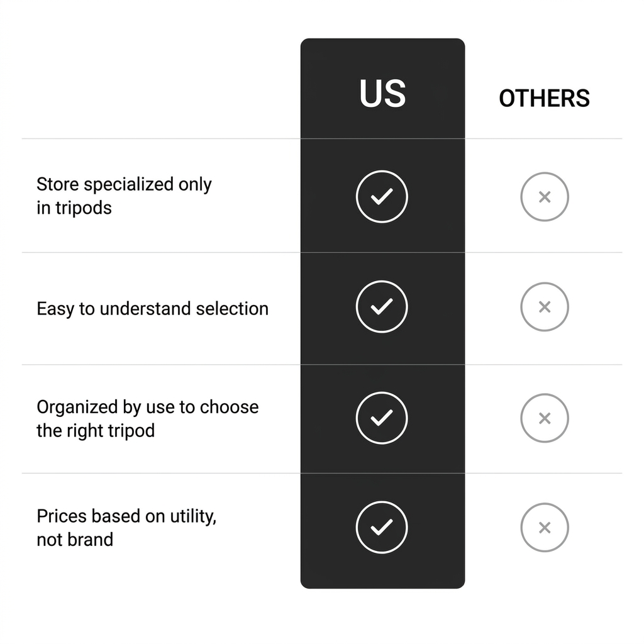Click the checkmark for Store specialized only in tripods
This screenshot has height=644, width=644.
pyautogui.click(x=382, y=197)
